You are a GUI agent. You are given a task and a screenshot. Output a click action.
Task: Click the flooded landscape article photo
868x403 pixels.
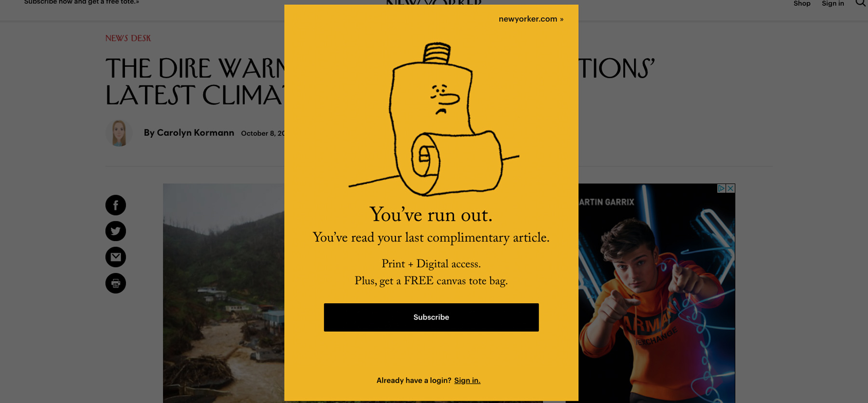224,293
